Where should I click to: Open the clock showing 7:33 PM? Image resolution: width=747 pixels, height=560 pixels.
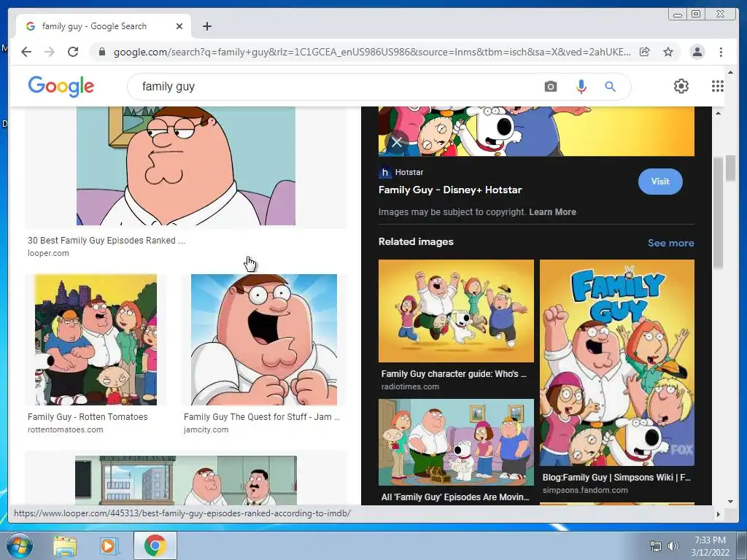click(x=710, y=546)
